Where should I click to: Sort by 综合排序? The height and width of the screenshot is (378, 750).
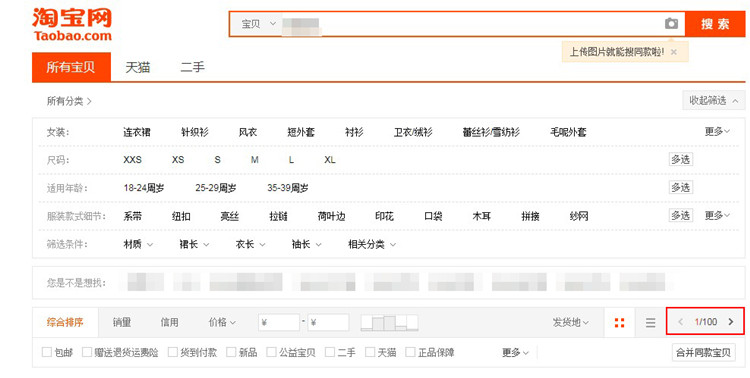[x=65, y=322]
